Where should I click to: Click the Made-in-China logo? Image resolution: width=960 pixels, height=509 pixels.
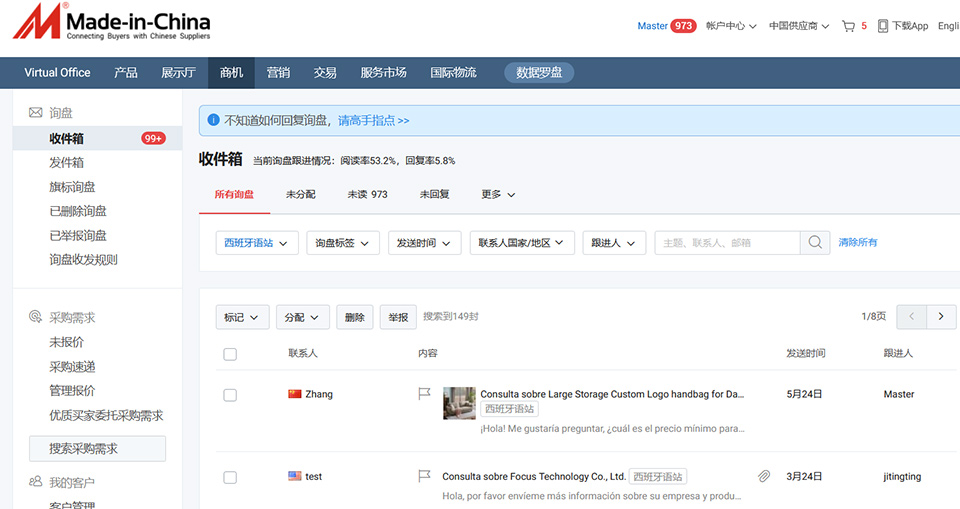click(112, 22)
